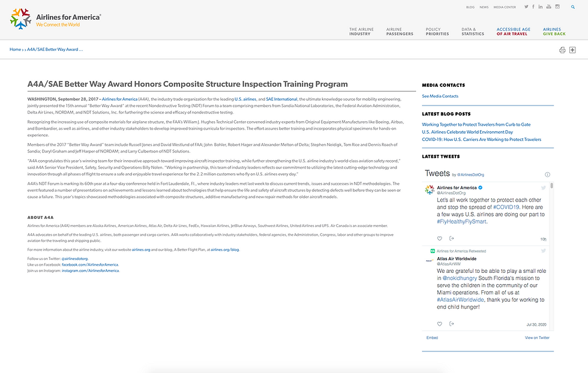
Task: Click Atlas Air Worldwide tweet avatar
Action: [430, 260]
